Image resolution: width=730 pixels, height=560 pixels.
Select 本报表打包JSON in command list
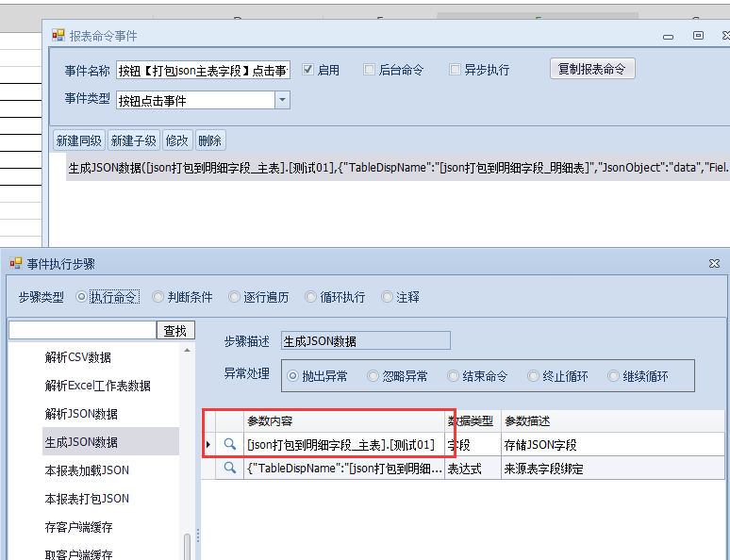pyautogui.click(x=88, y=499)
